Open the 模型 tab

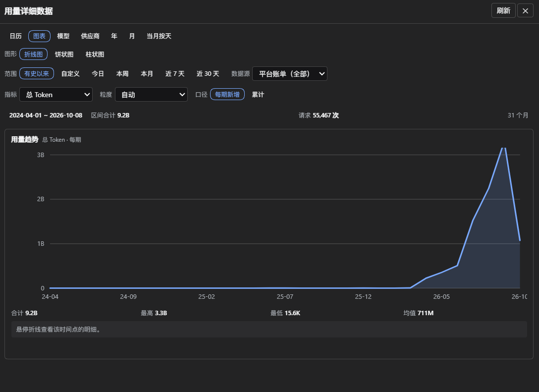[63, 36]
